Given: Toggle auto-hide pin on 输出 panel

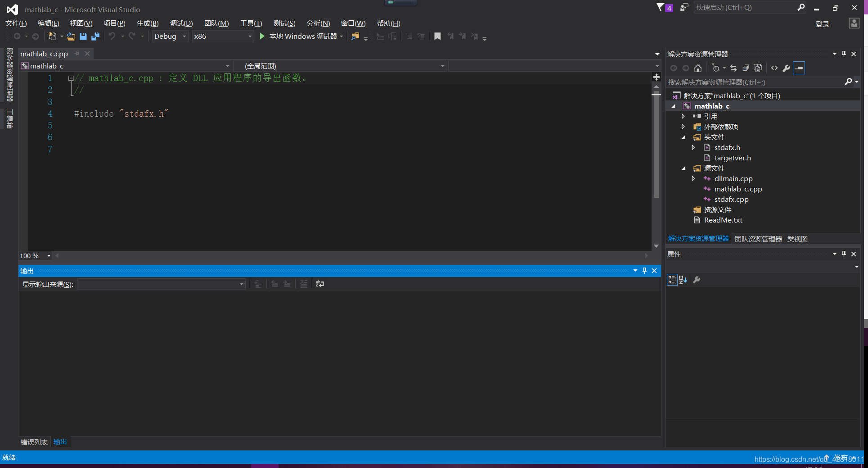Looking at the screenshot, I should click(644, 270).
